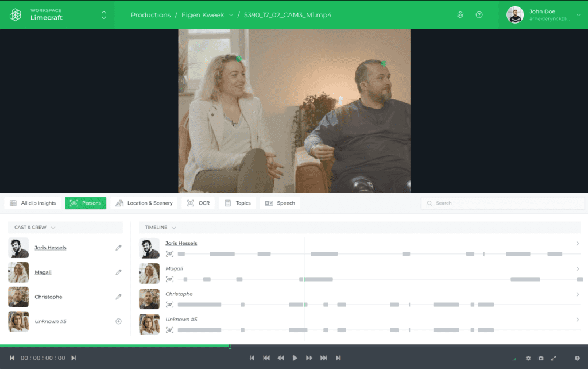Expand the Cast & Crew dropdown
The image size is (588, 369).
pyautogui.click(x=53, y=228)
